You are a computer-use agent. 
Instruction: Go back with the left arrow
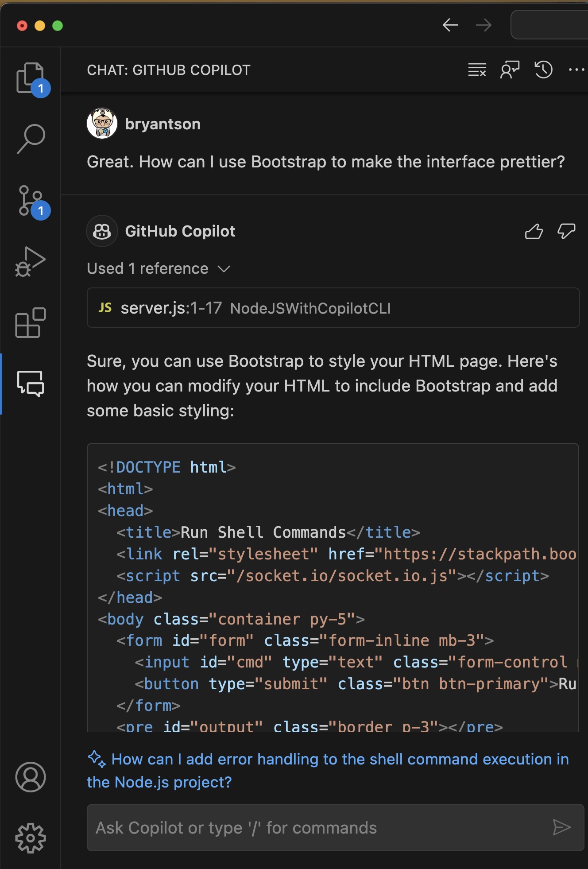click(x=450, y=25)
